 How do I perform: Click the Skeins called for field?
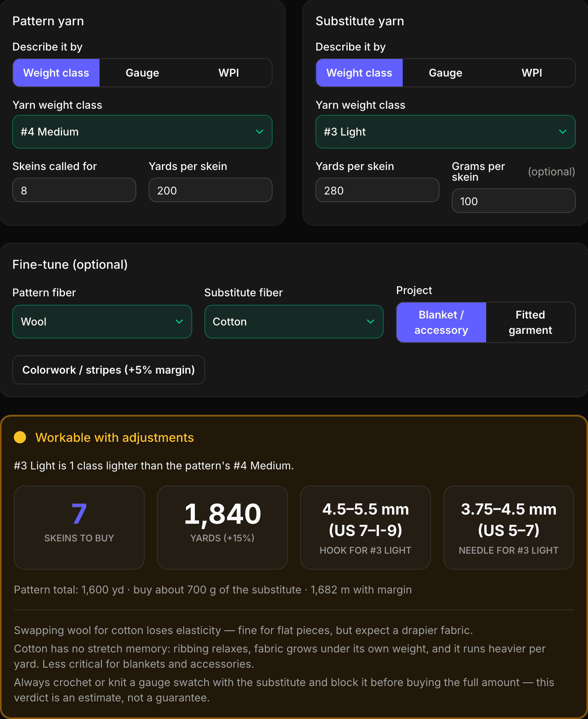click(74, 190)
